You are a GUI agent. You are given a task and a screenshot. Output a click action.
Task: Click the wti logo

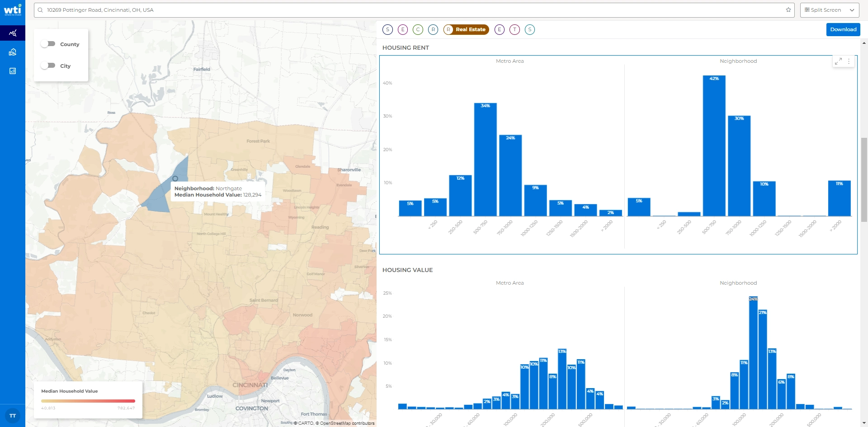13,9
